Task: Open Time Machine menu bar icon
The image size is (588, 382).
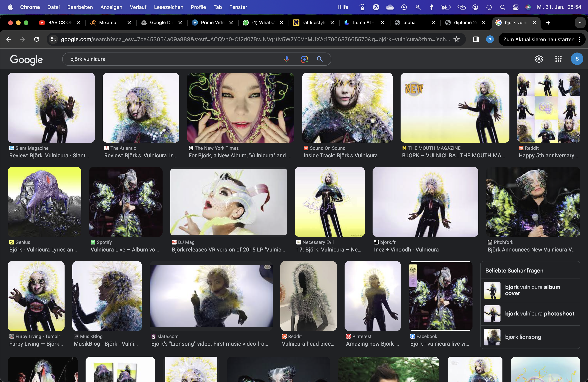Action: click(489, 7)
